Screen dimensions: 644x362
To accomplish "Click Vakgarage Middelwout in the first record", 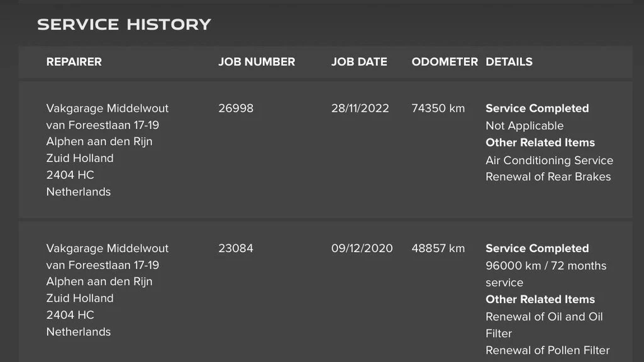I will click(x=108, y=108).
